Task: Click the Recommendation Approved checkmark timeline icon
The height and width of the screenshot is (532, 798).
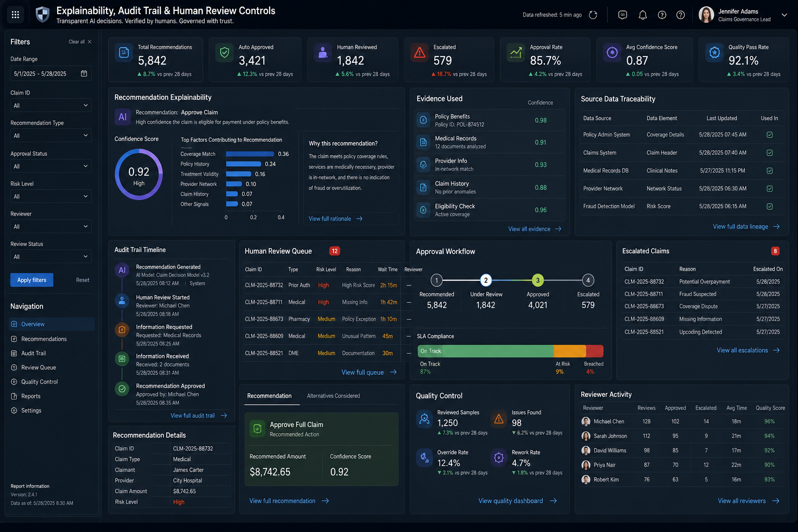Action: (122, 389)
